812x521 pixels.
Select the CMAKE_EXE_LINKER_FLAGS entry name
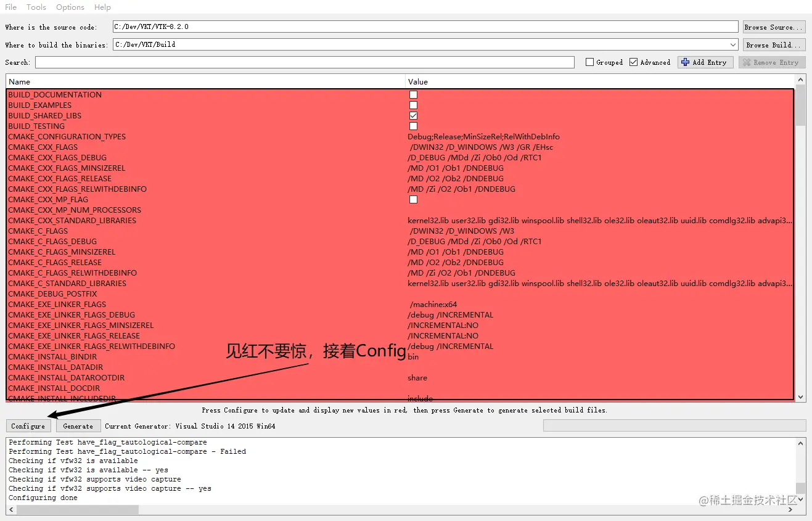click(x=57, y=304)
